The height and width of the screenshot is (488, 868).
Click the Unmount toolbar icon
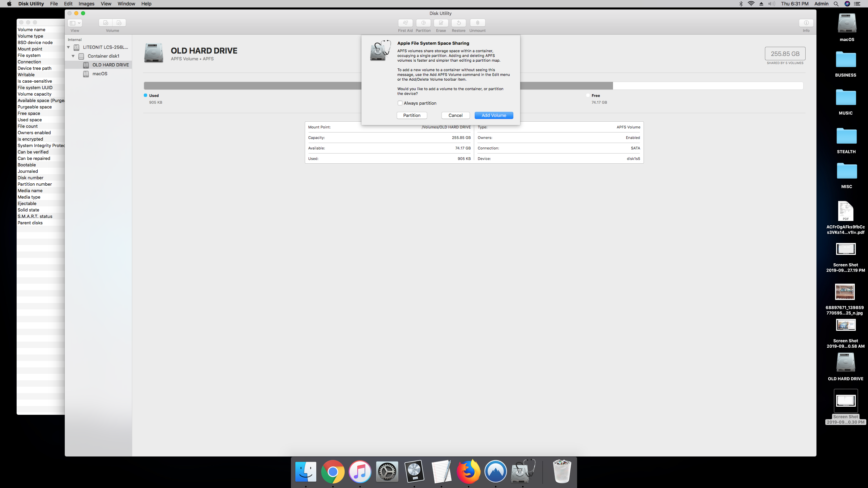click(477, 23)
